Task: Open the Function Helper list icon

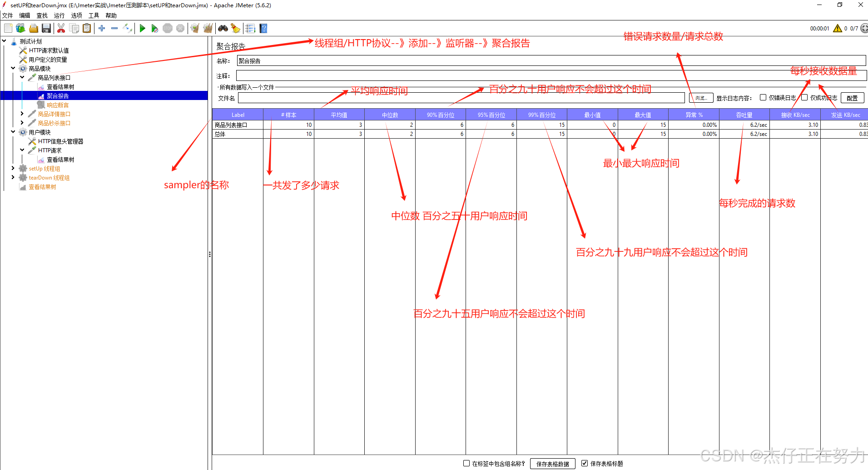Action: pyautogui.click(x=250, y=28)
